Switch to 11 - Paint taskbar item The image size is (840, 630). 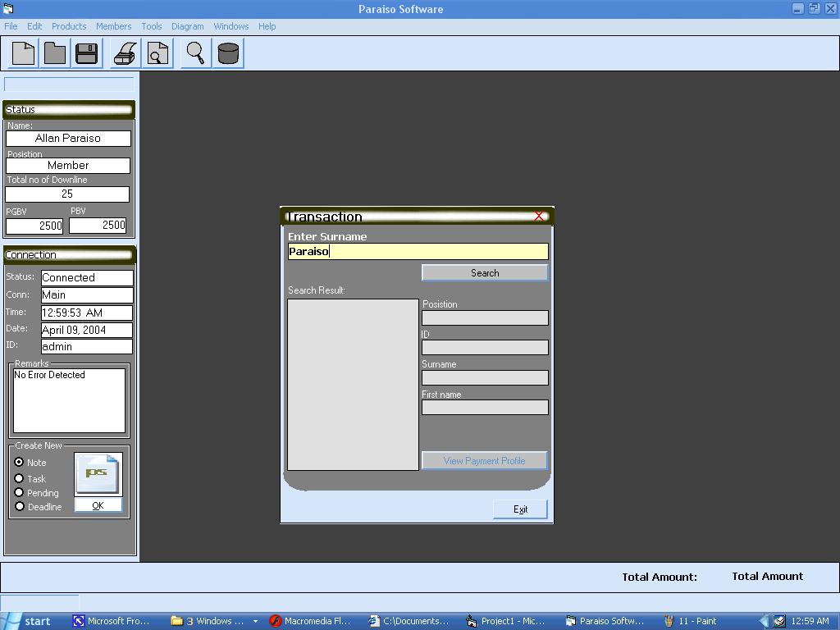click(x=691, y=622)
